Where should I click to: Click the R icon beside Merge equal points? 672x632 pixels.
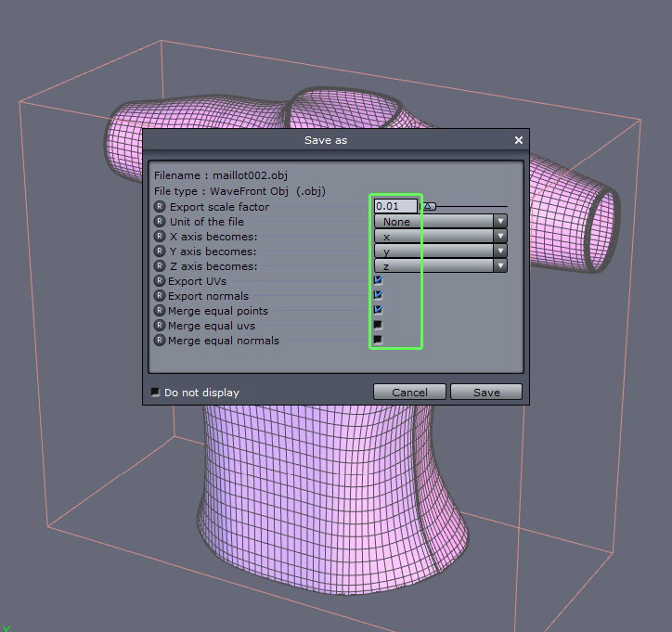pos(160,311)
